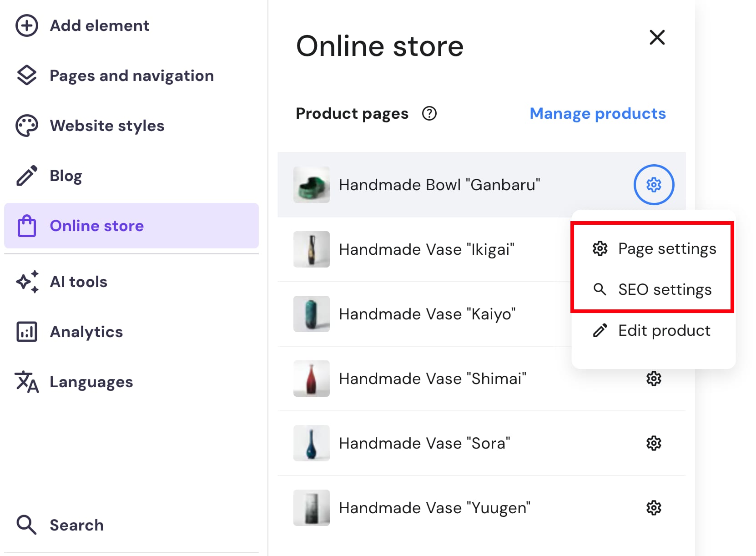Click the Search magnifier icon

pos(26,525)
